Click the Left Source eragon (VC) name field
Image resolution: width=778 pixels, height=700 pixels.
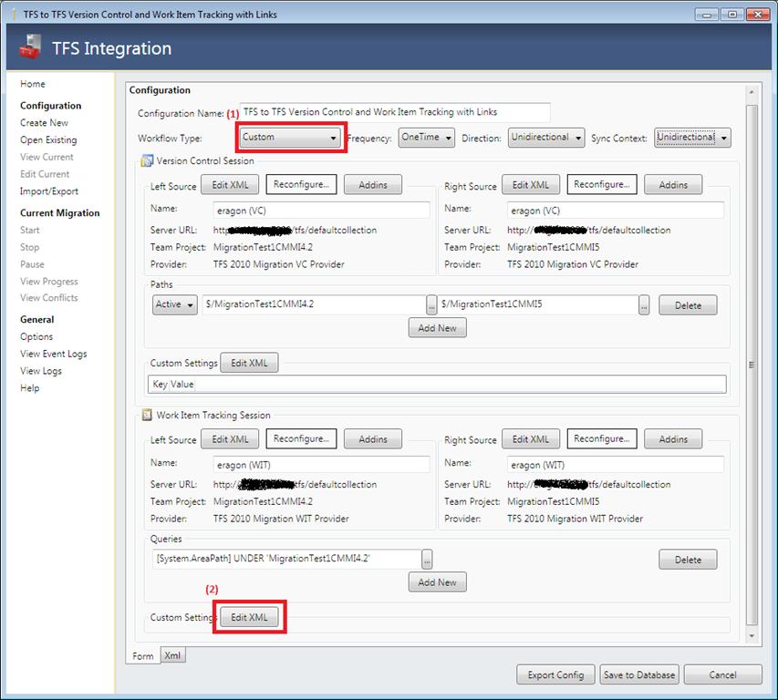click(322, 211)
